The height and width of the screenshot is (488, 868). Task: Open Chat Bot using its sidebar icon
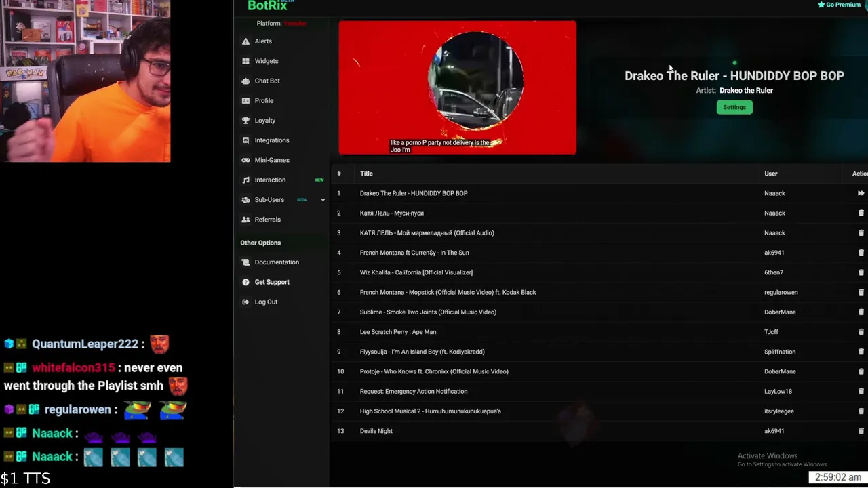tap(245, 81)
